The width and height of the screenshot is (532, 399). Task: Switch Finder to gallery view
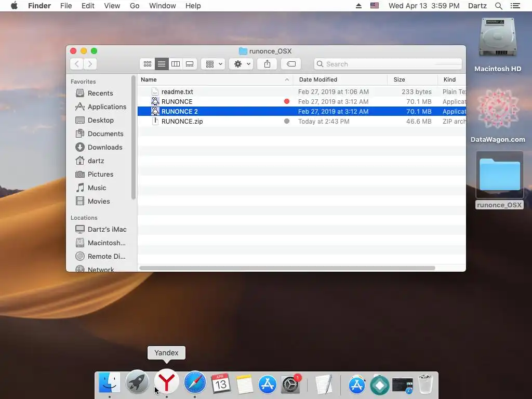(190, 64)
